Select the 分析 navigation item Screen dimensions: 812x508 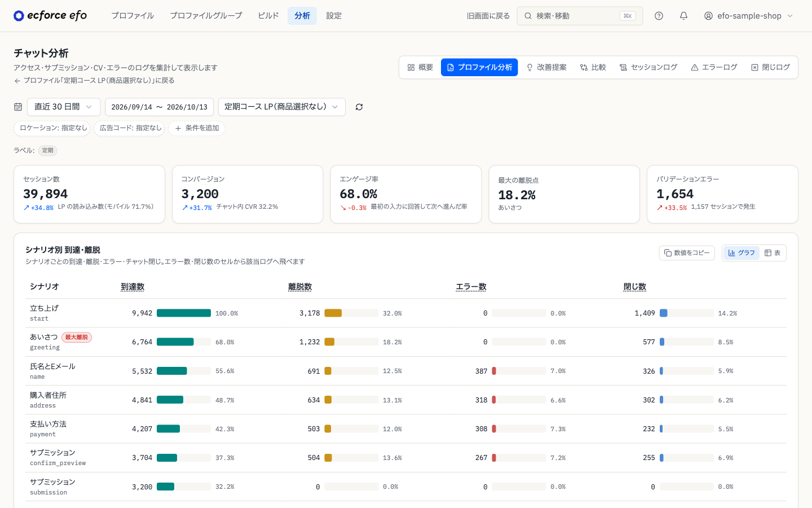click(302, 16)
